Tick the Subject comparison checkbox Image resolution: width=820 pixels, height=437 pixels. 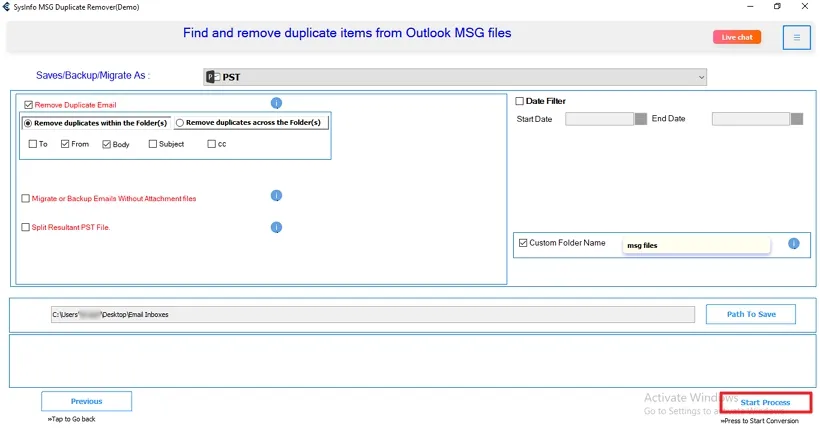coord(153,144)
